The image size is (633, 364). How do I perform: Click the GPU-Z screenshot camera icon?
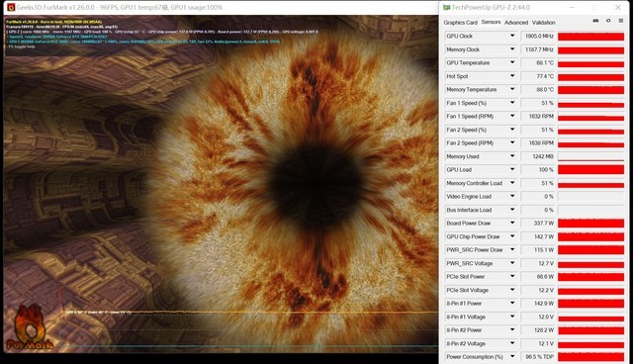click(x=595, y=21)
